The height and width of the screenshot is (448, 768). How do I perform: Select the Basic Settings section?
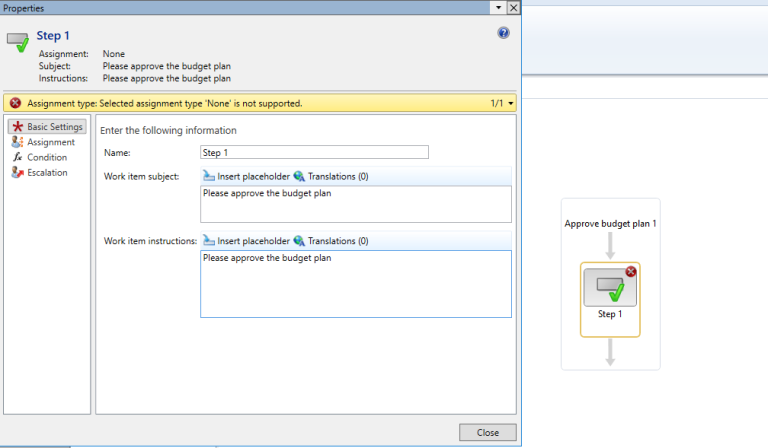[47, 127]
